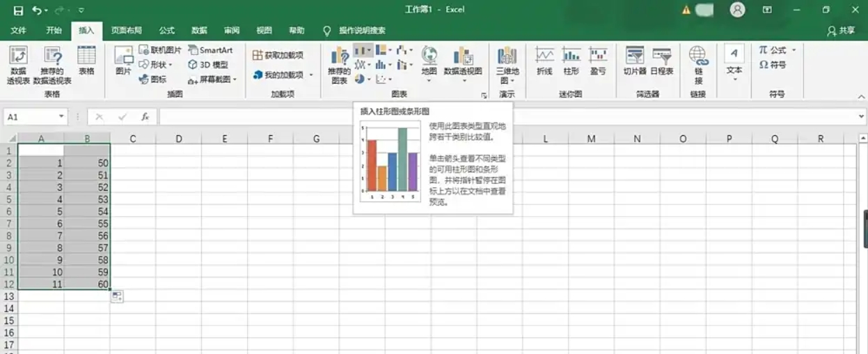Screen dimensions: 868x354
Task: Select the cell containing 60
Action: [x=87, y=284]
